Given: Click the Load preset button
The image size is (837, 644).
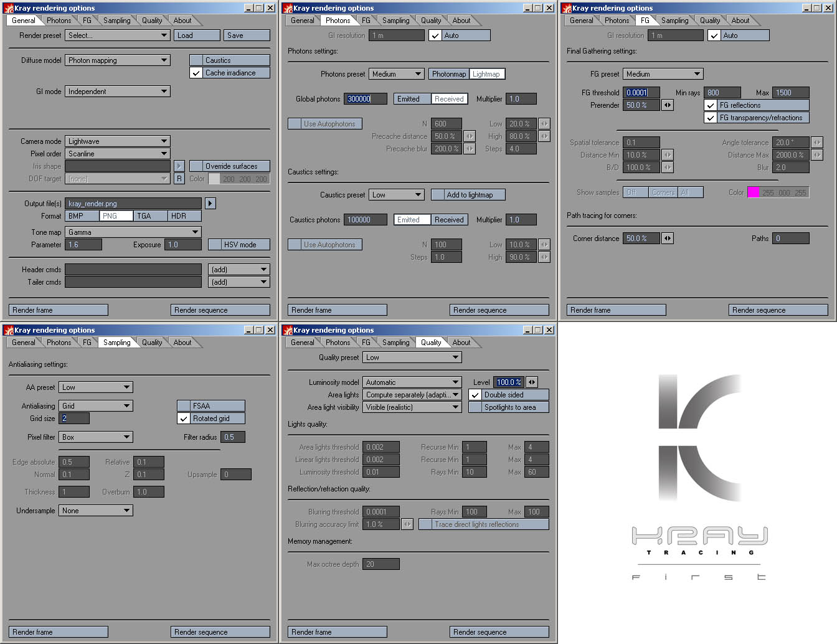Looking at the screenshot, I should coord(197,35).
